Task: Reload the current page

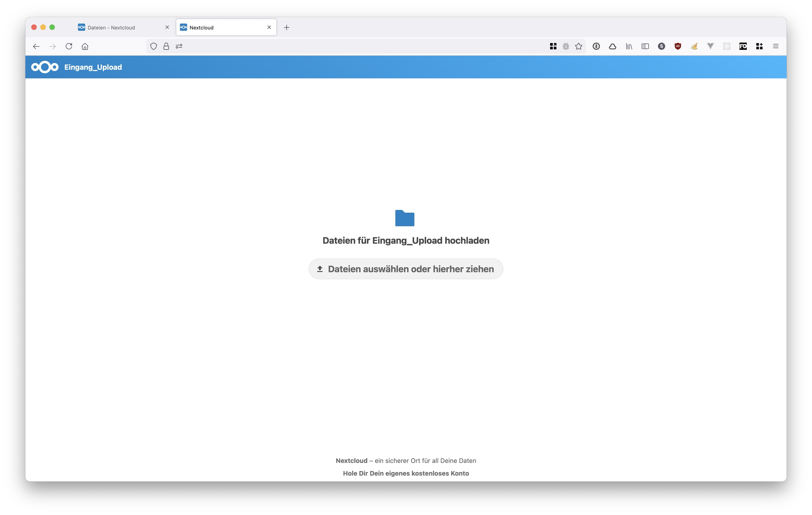Action: [x=69, y=46]
